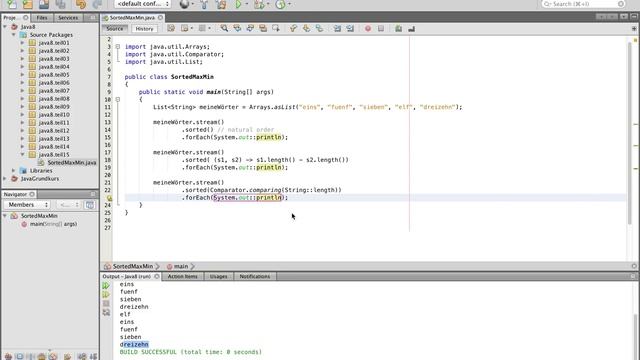This screenshot has width=640, height=360.
Task: Expand the java8.teil01 package
Action: (x=22, y=42)
